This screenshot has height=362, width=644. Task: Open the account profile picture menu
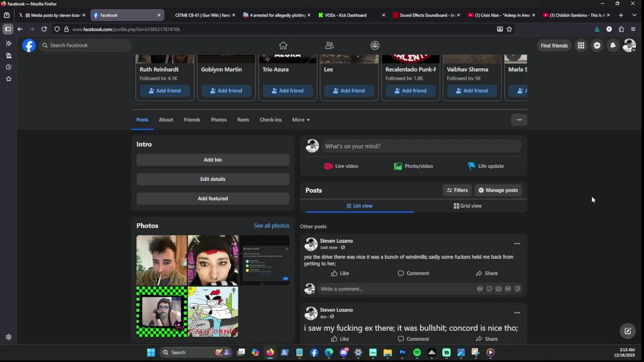(629, 45)
